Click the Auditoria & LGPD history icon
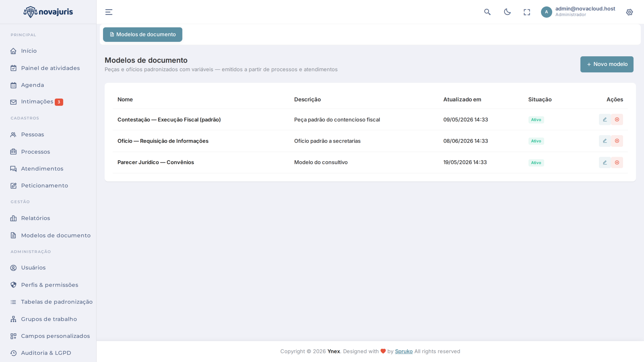 [13, 353]
